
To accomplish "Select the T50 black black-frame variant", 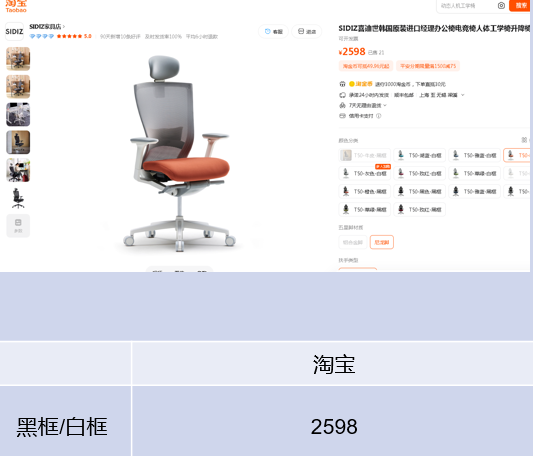I will pos(420,191).
